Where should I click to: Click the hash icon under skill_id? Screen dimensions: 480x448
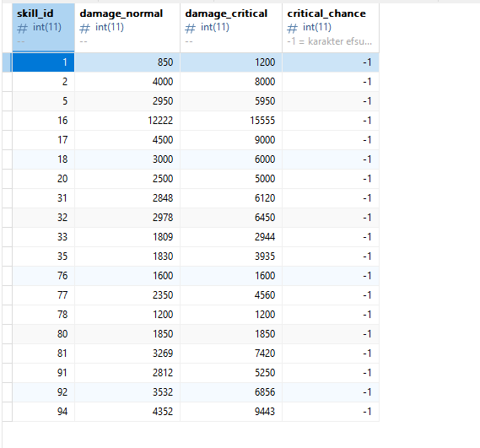click(x=22, y=29)
